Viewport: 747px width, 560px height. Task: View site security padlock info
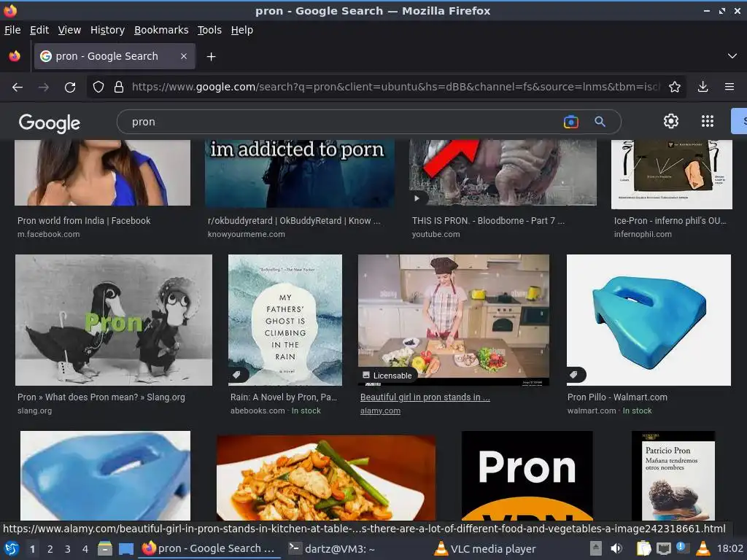coord(119,87)
